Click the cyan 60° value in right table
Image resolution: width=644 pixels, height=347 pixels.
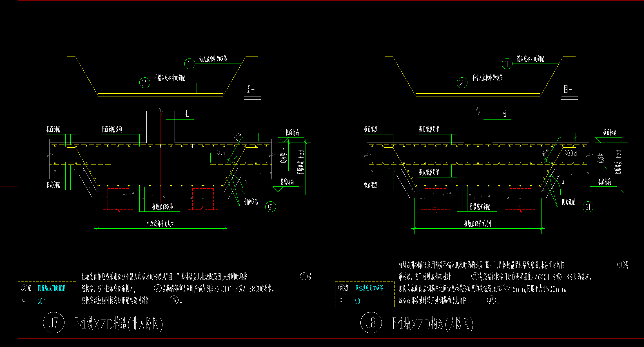[358, 301]
